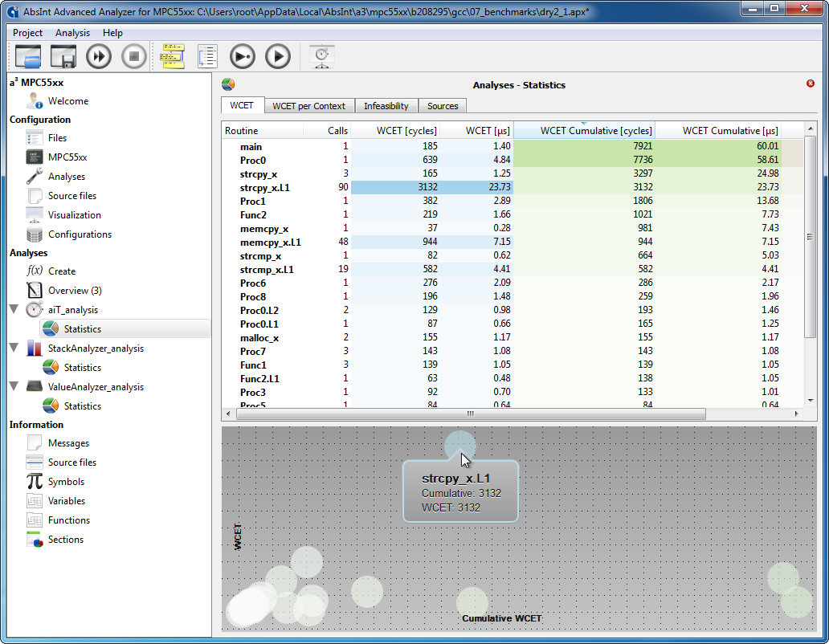Open the Configurations item
The height and width of the screenshot is (644, 829).
[x=80, y=234]
